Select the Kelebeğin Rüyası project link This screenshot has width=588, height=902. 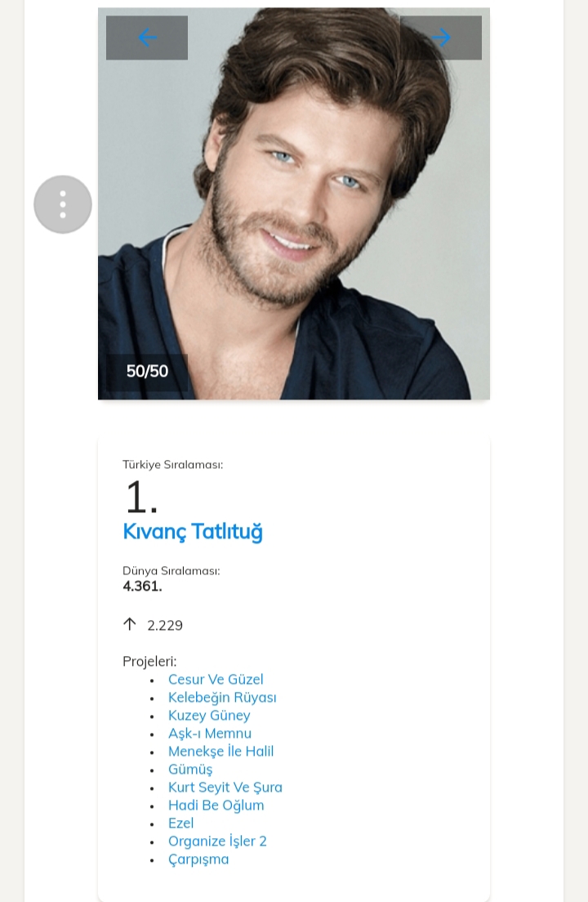click(x=222, y=698)
